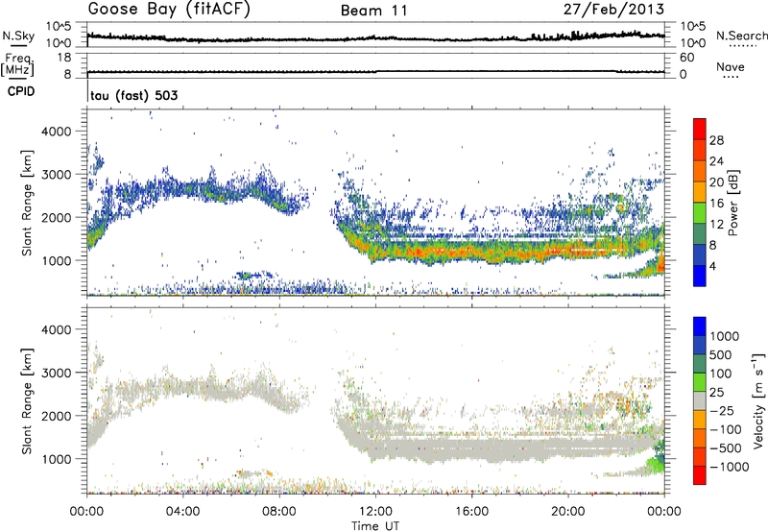This screenshot has width=768, height=532.
Task: Click the 'N.Sky' legend label
Action: point(18,36)
